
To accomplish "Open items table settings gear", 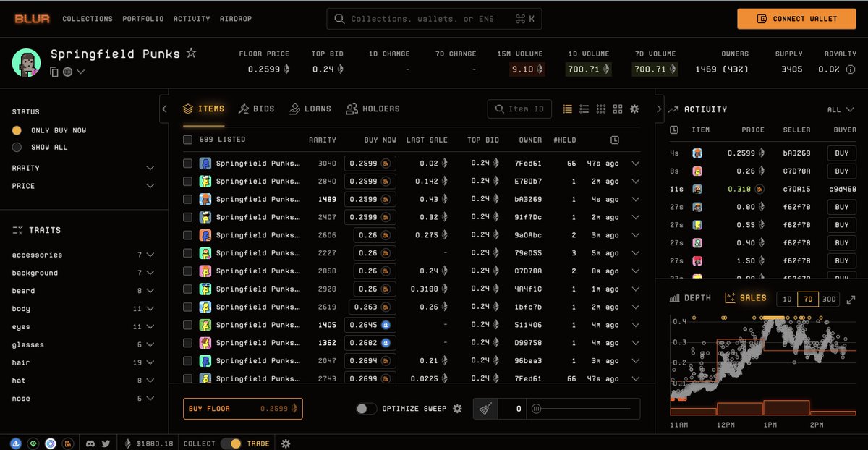I will 634,109.
